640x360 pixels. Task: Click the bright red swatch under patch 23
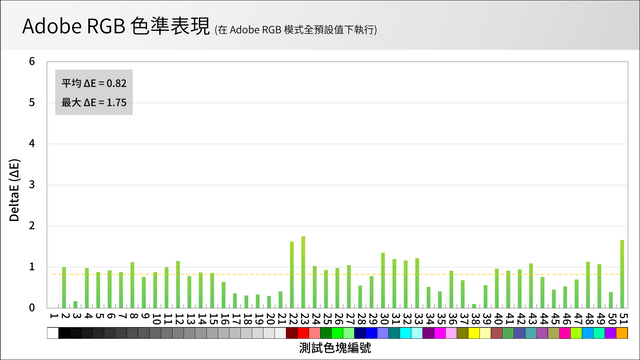coord(303,333)
